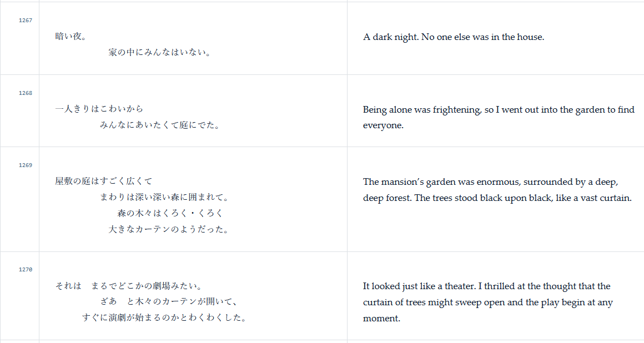Click the line 家の中にみんなはいない。

(x=160, y=53)
